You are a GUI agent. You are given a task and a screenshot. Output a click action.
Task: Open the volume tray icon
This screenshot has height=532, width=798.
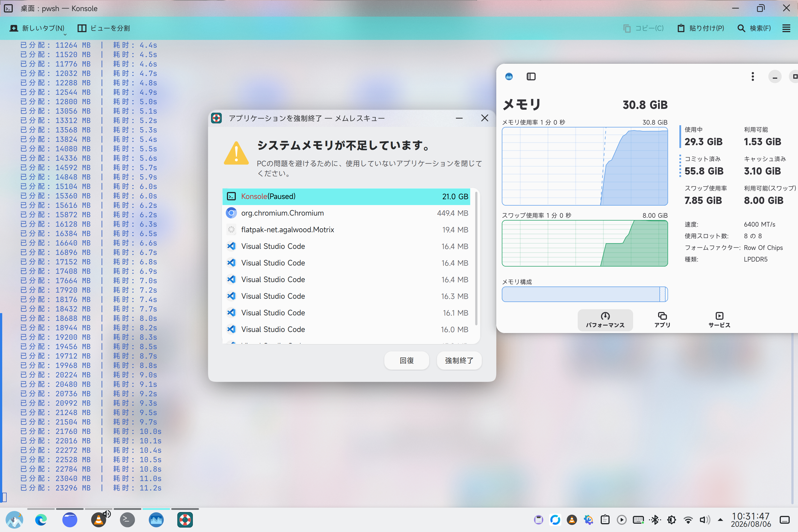coord(705,520)
